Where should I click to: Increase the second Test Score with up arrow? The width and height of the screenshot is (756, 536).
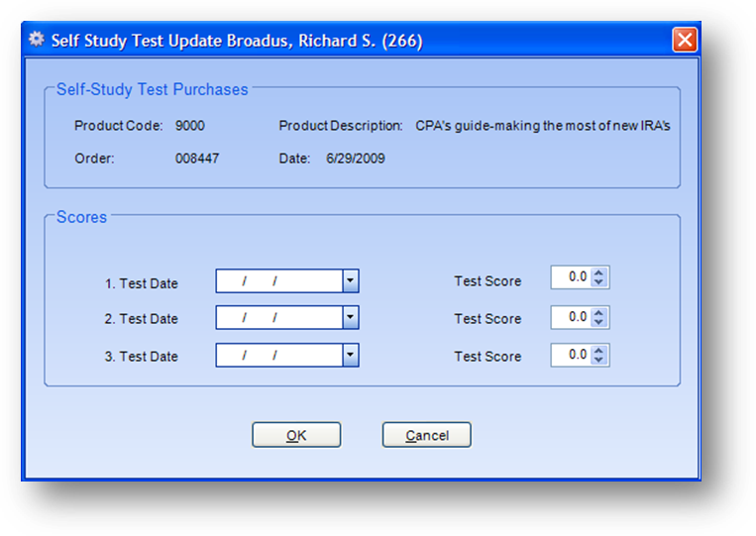tap(598, 312)
